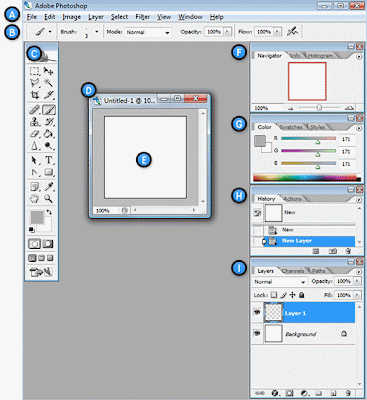This screenshot has height=400, width=367.
Task: Click the delete layer trash icon
Action: 348,393
